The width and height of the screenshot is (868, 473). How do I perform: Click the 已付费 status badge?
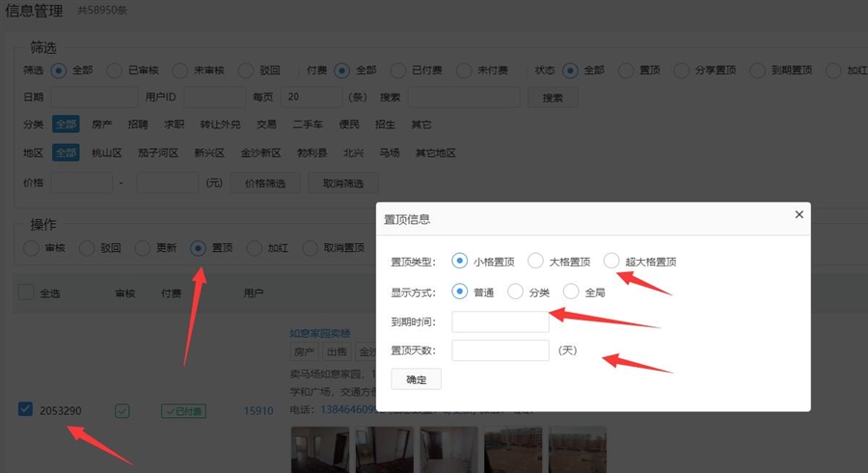(183, 411)
